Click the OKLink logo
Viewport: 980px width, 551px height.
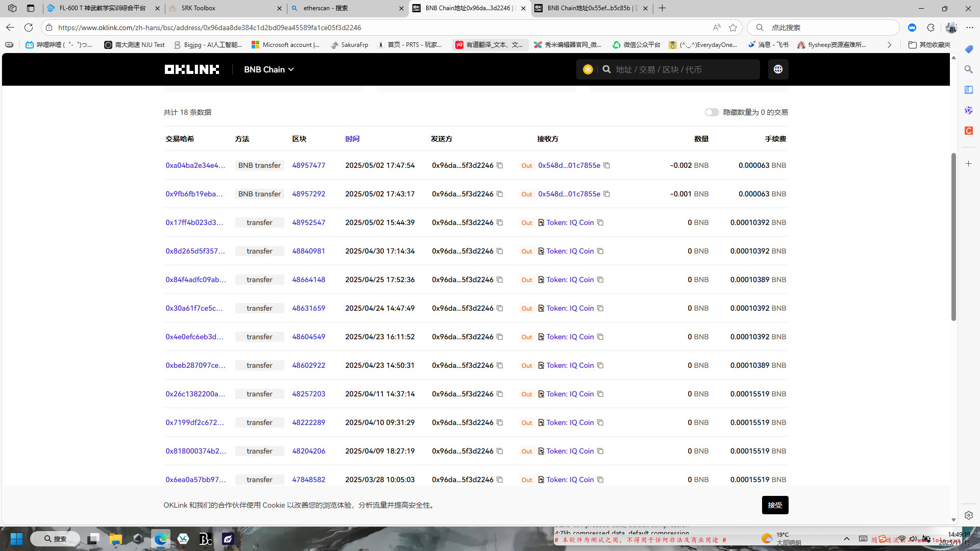(x=192, y=69)
